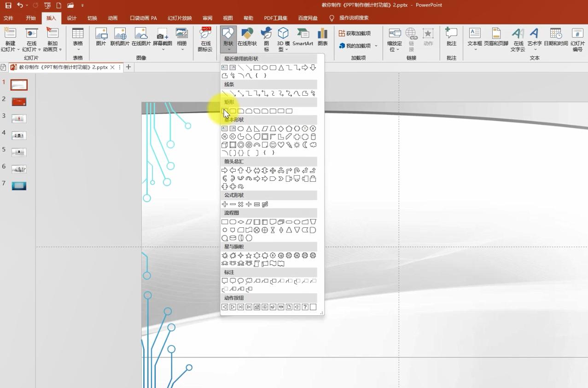The height and width of the screenshot is (388, 588).
Task: Select slide 2 thumbnail
Action: point(19,102)
